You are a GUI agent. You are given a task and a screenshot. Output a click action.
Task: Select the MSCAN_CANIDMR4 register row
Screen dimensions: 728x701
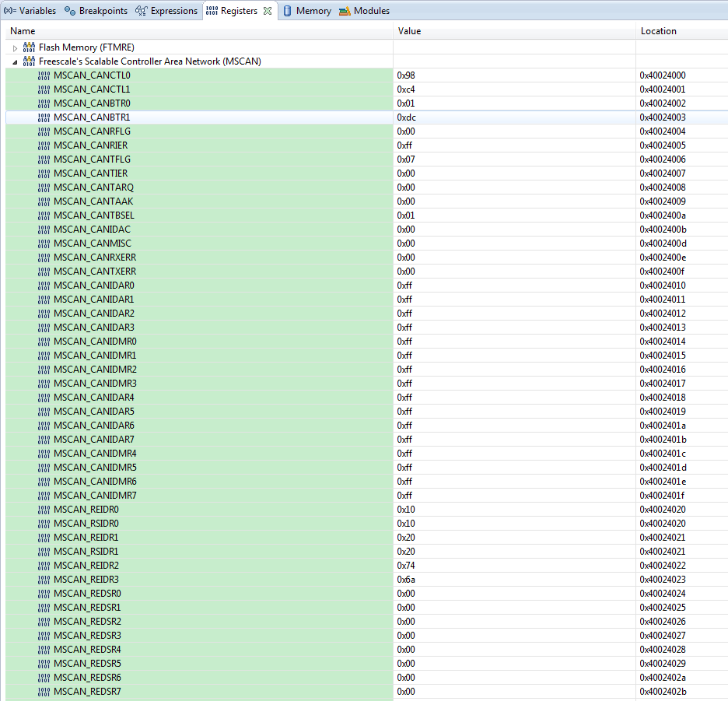pyautogui.click(x=367, y=454)
